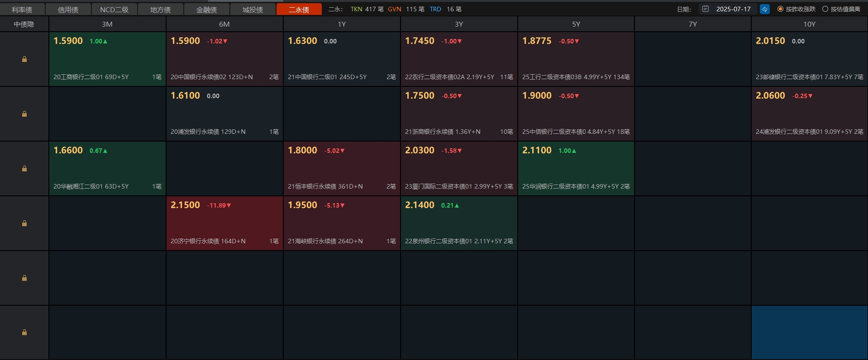Click the date input 2025-07-17
Image resolution: width=868 pixels, height=360 pixels.
click(733, 9)
